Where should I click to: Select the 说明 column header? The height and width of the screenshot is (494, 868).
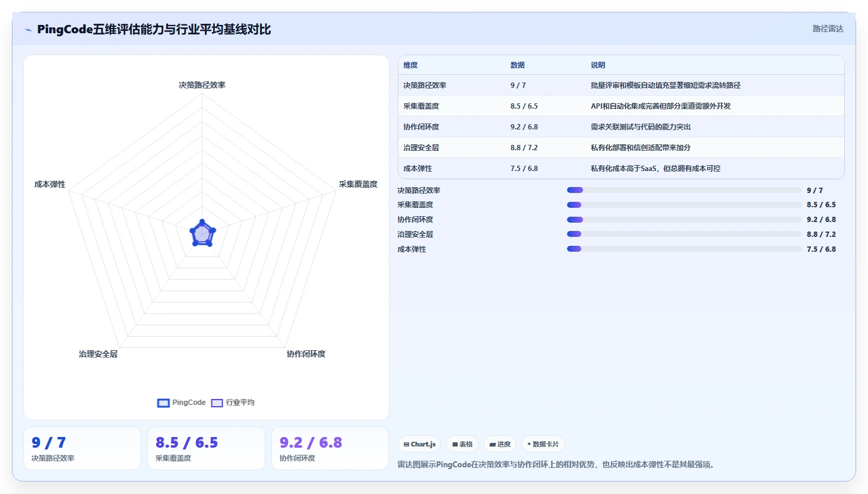click(598, 65)
